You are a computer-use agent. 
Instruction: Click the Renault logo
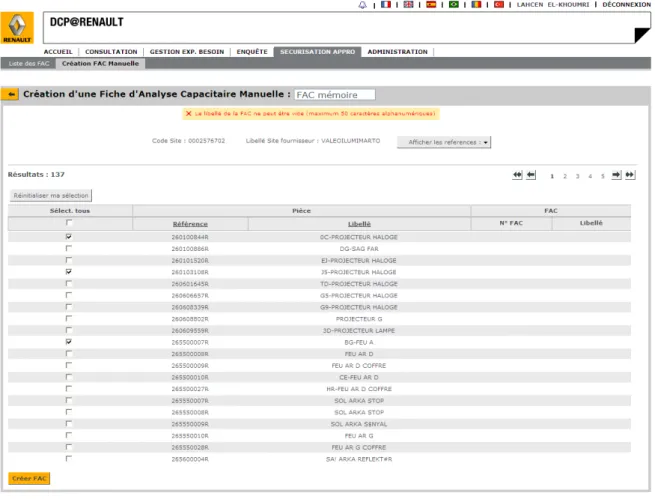tap(17, 28)
